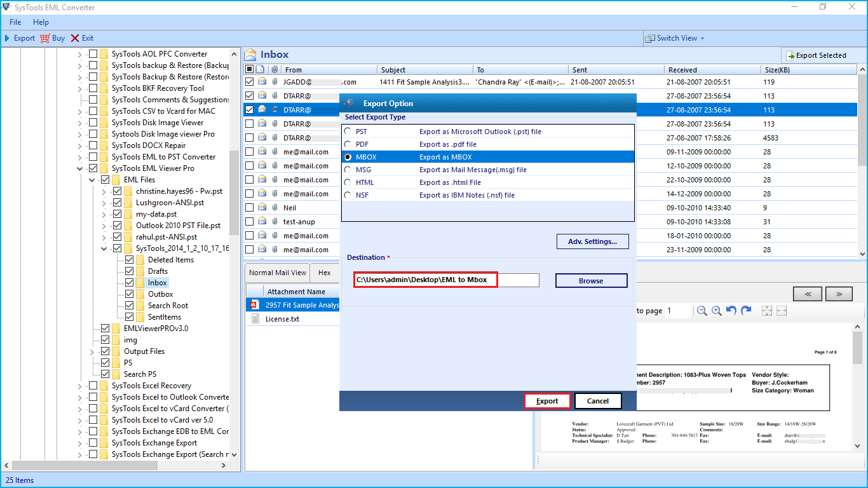Click the Export Option dialog title icon

tap(350, 103)
